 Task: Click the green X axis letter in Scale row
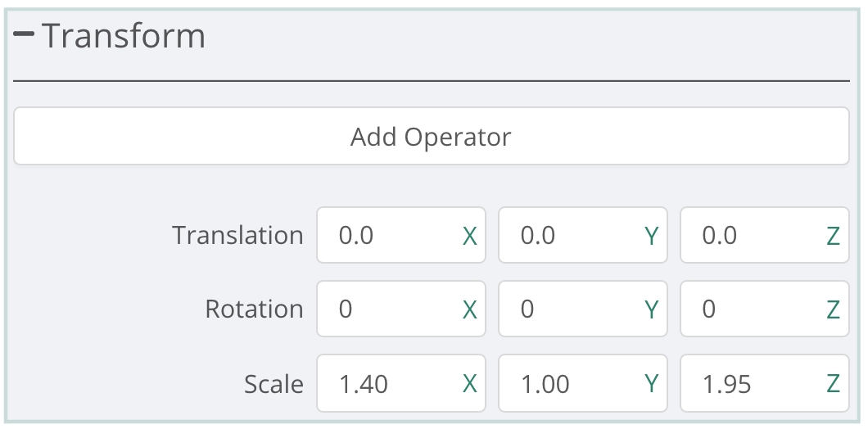470,383
